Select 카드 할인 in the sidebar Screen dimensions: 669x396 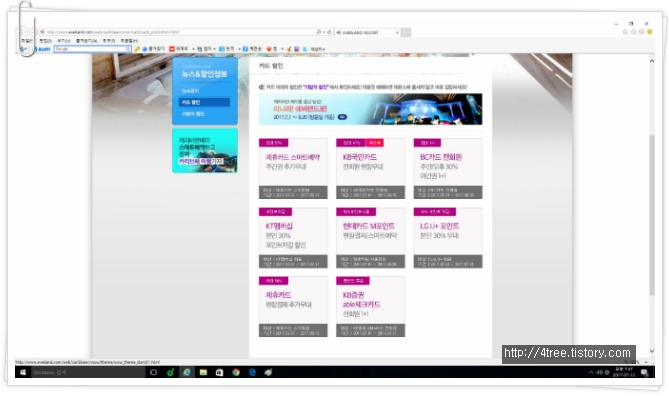204,102
